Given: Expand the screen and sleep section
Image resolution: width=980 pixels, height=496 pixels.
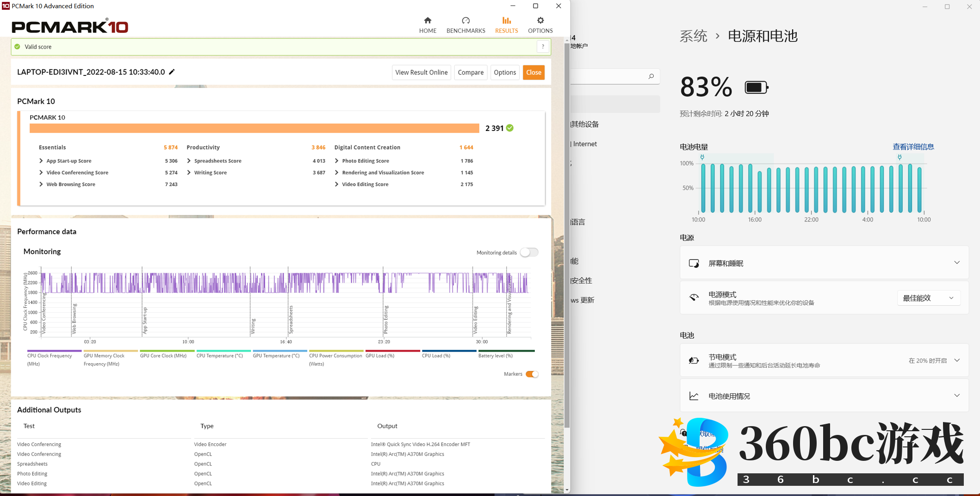Looking at the screenshot, I should pyautogui.click(x=956, y=263).
